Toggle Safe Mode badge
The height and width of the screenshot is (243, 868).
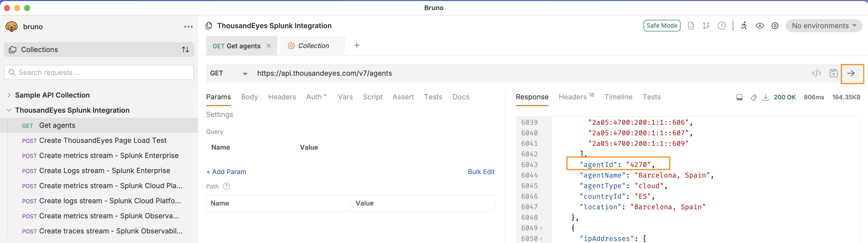(x=661, y=26)
